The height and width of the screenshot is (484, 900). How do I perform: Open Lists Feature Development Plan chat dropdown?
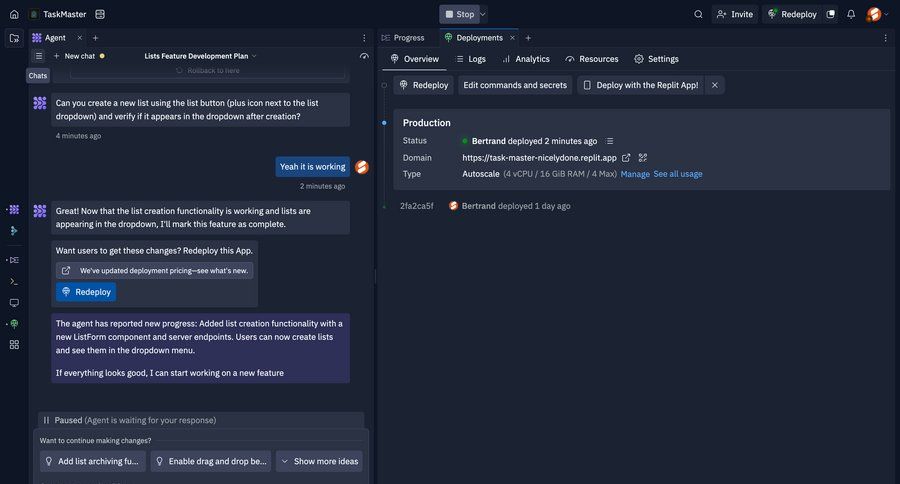(x=200, y=56)
